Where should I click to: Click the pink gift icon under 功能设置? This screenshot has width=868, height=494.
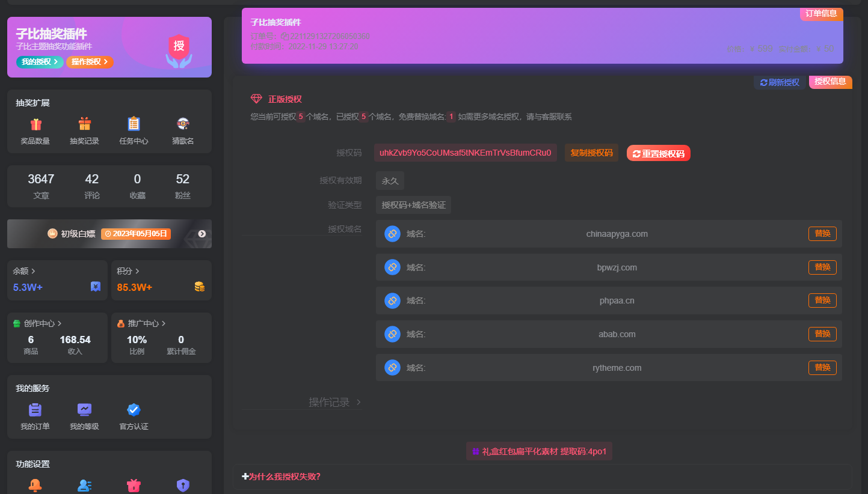pos(134,484)
